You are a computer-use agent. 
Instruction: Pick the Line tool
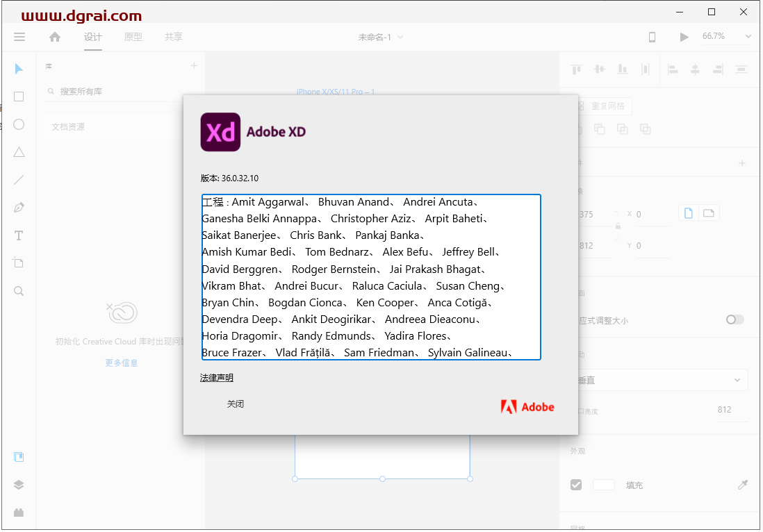pos(19,180)
